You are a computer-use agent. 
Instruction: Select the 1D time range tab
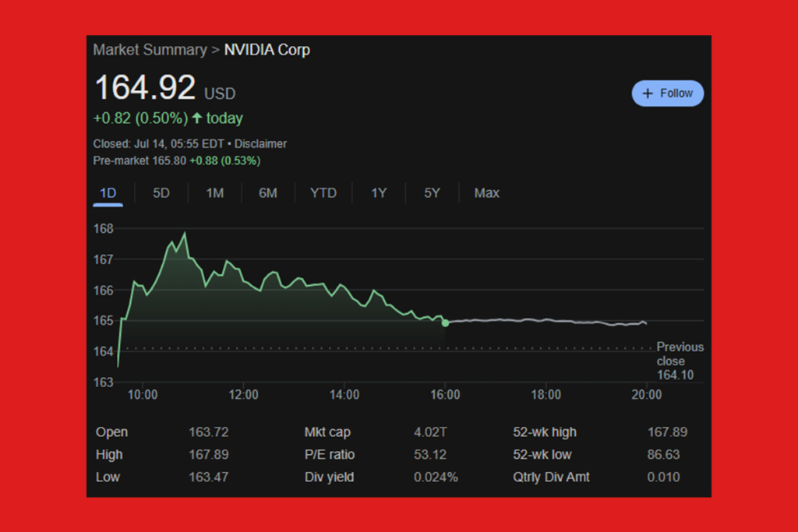coord(108,193)
